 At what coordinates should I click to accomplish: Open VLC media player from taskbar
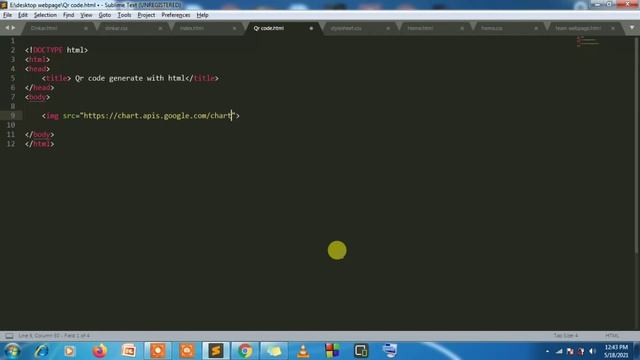(x=303, y=351)
